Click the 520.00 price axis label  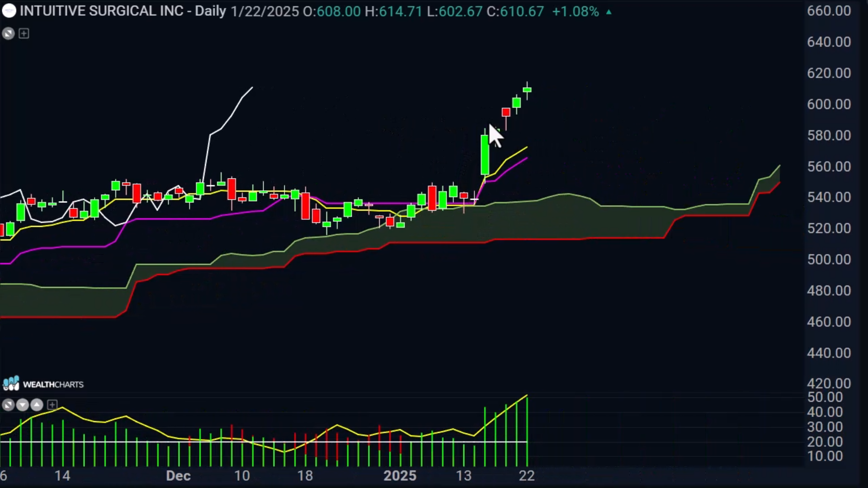click(829, 229)
